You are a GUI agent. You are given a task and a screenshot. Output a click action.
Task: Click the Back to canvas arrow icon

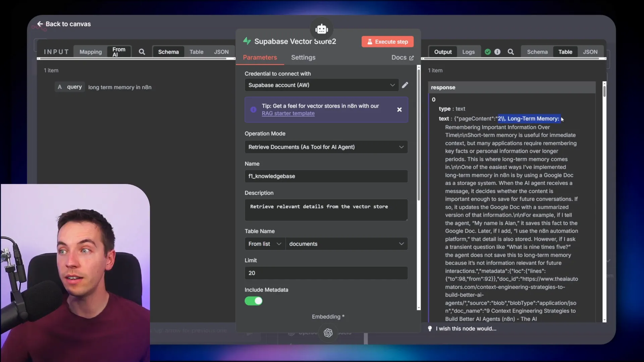[40, 24]
